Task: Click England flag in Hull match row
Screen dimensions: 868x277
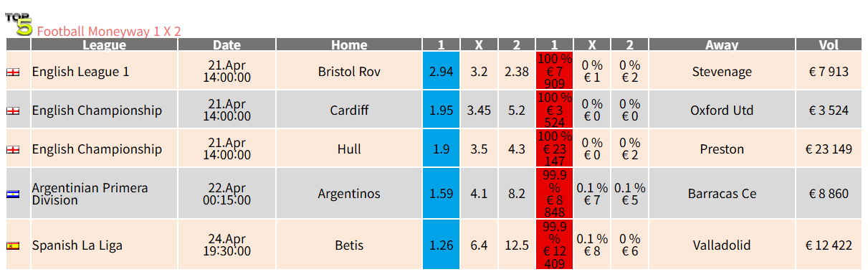Action: [13, 149]
